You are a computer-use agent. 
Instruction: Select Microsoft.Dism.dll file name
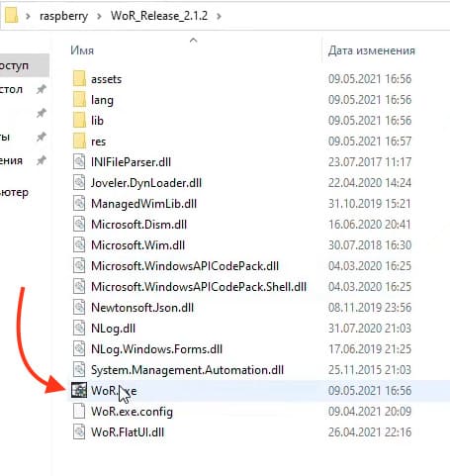(x=138, y=225)
